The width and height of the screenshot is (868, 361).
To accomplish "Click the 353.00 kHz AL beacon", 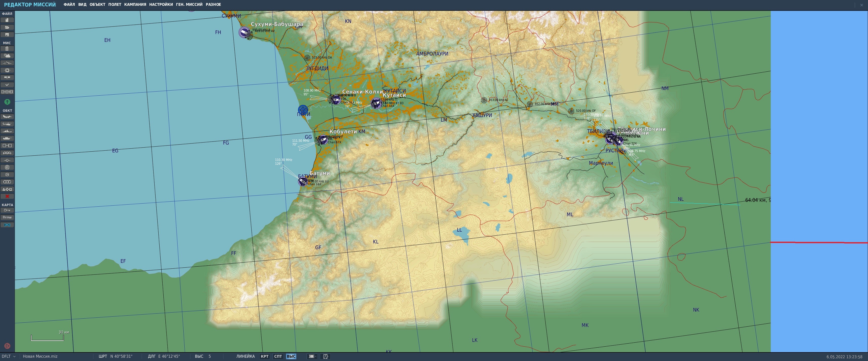I will [484, 100].
